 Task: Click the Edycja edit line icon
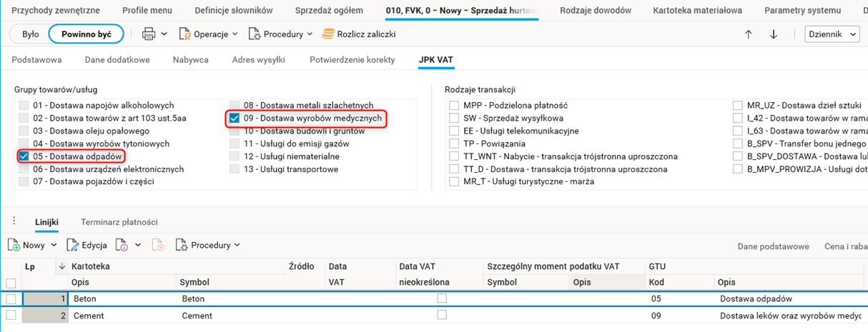click(73, 245)
